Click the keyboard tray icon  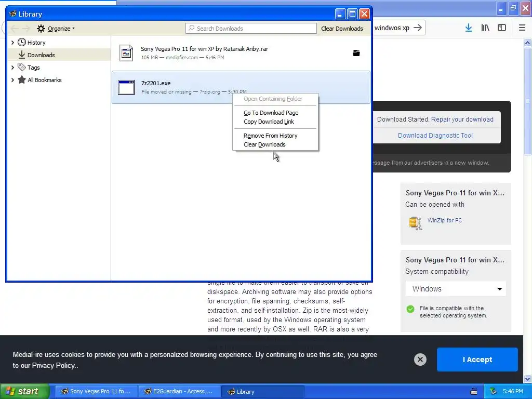(474, 392)
